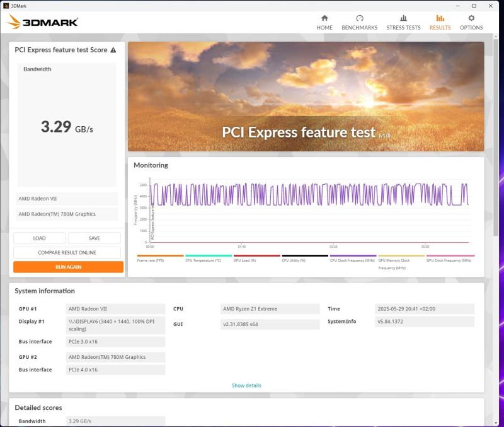The width and height of the screenshot is (504, 427).
Task: Minimize the 3DMark window
Action: click(458, 6)
